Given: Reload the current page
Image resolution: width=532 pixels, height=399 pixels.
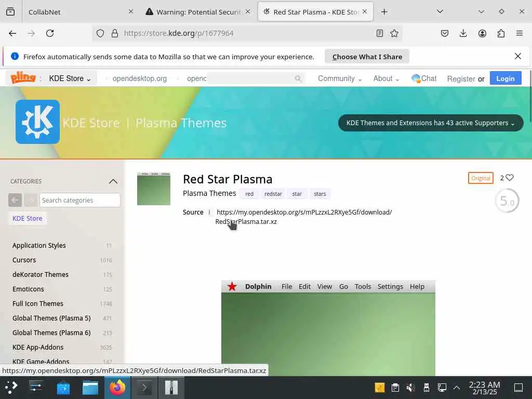Looking at the screenshot, I should tap(50, 33).
